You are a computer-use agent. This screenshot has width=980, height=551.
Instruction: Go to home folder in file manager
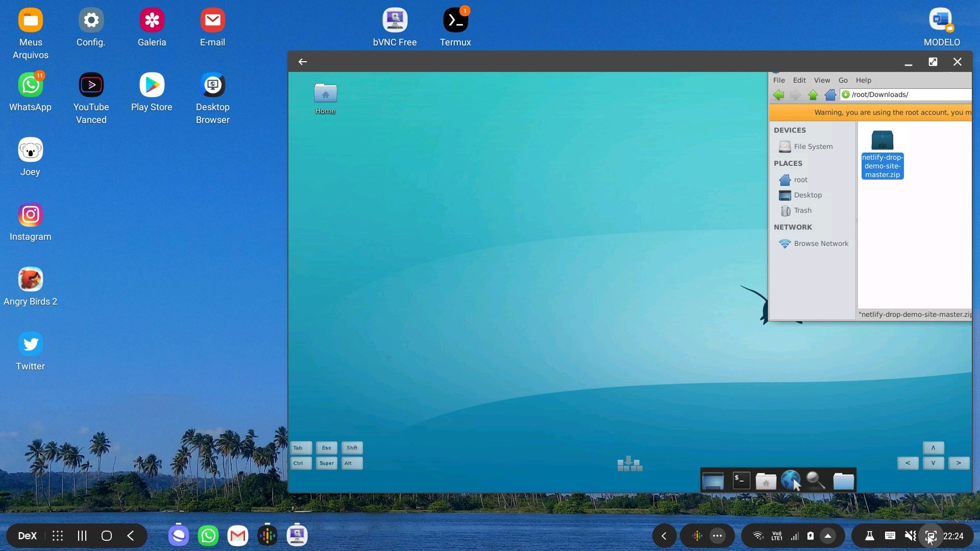pyautogui.click(x=830, y=95)
